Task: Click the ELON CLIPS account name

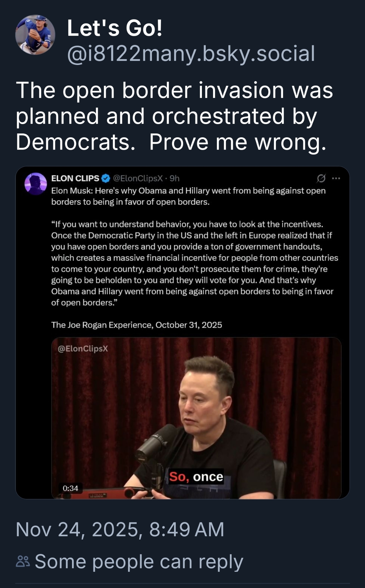Action: [75, 178]
